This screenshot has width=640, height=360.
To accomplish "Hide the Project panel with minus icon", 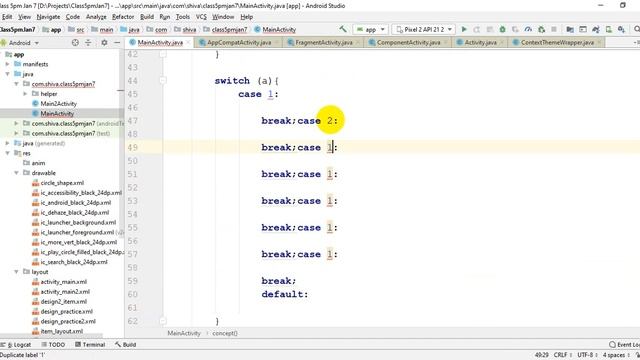I will 117,42.
